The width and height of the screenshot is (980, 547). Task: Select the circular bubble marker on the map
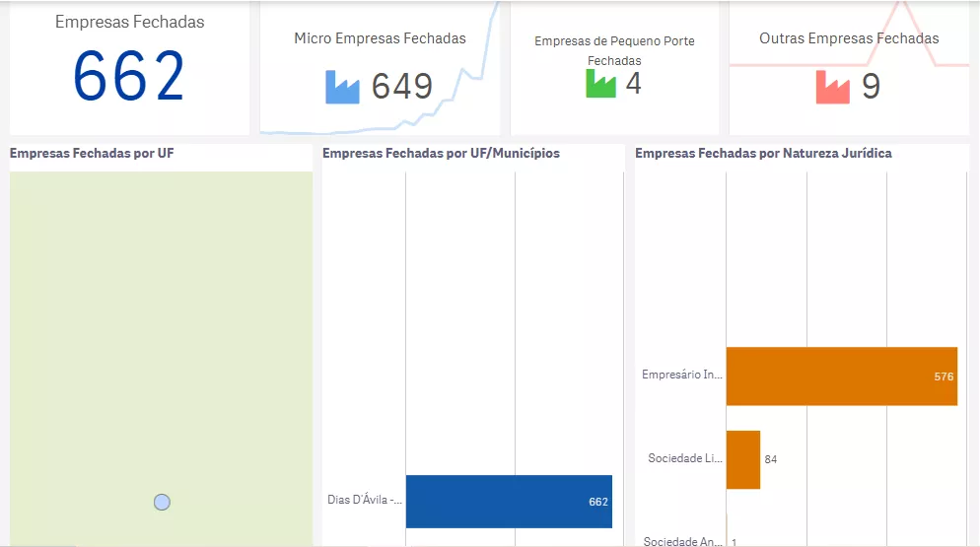tap(162, 502)
